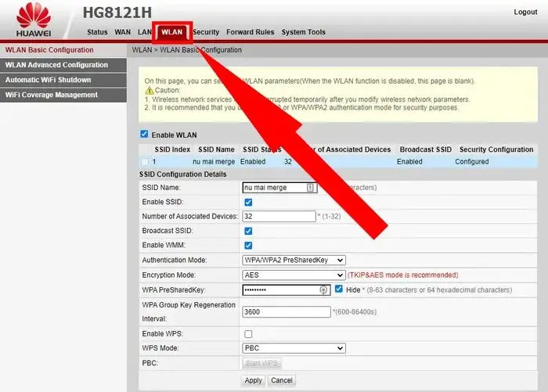
Task: Click the icon inside SSID Name field
Action: pos(310,188)
